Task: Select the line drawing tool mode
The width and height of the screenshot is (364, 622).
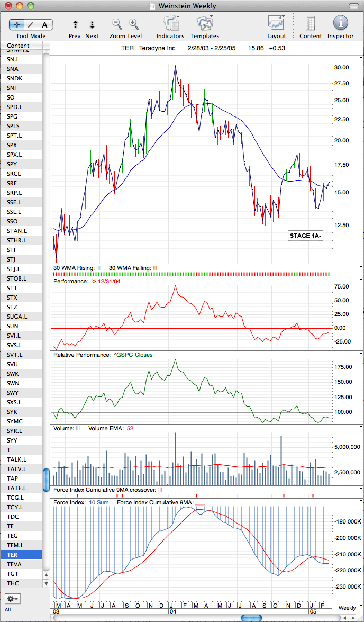Action: 31,24
